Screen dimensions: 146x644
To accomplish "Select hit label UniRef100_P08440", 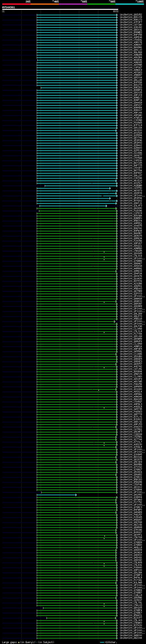I will tap(131, 567).
